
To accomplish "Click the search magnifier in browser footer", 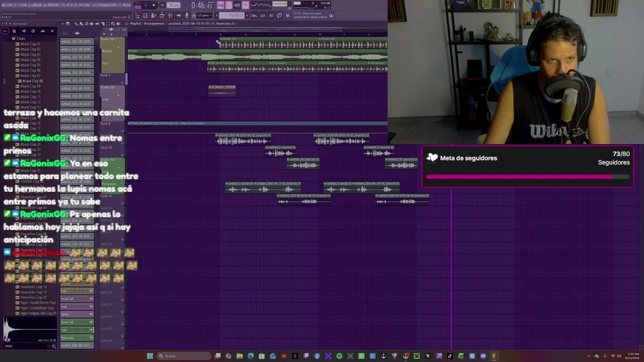I will pos(54,346).
